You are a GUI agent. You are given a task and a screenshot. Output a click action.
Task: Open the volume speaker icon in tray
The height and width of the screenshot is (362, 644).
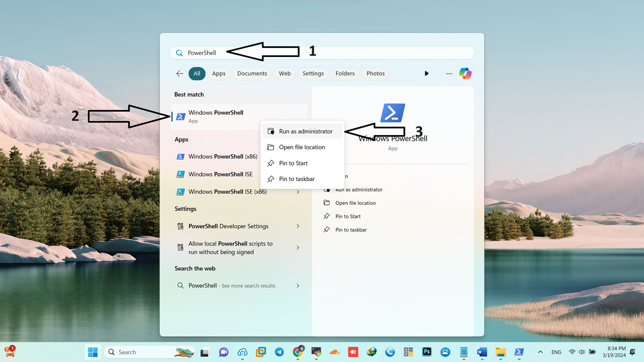point(582,352)
